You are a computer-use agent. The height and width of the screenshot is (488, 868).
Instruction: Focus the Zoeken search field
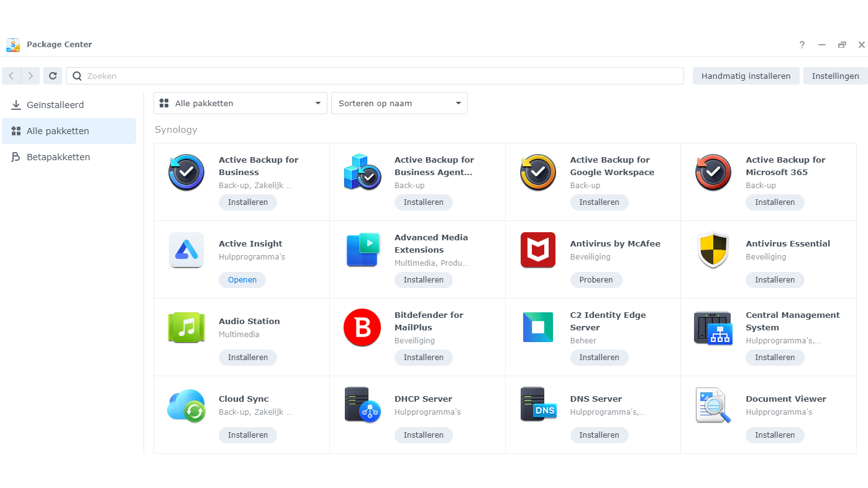375,76
